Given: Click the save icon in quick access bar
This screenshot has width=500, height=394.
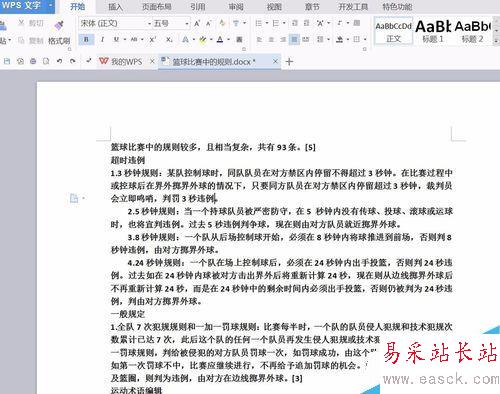Looking at the screenshot, I should tap(7, 61).
